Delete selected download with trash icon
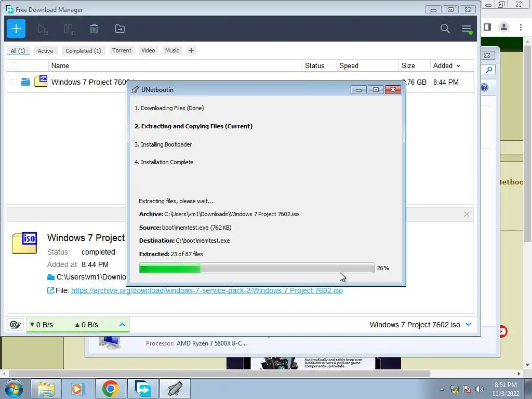Image resolution: width=532 pixels, height=399 pixels. pyautogui.click(x=94, y=29)
